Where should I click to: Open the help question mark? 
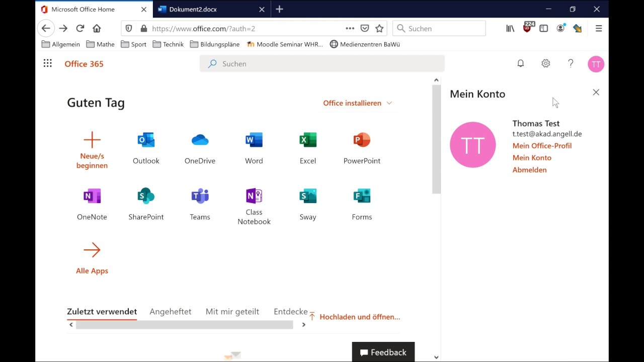tap(571, 63)
